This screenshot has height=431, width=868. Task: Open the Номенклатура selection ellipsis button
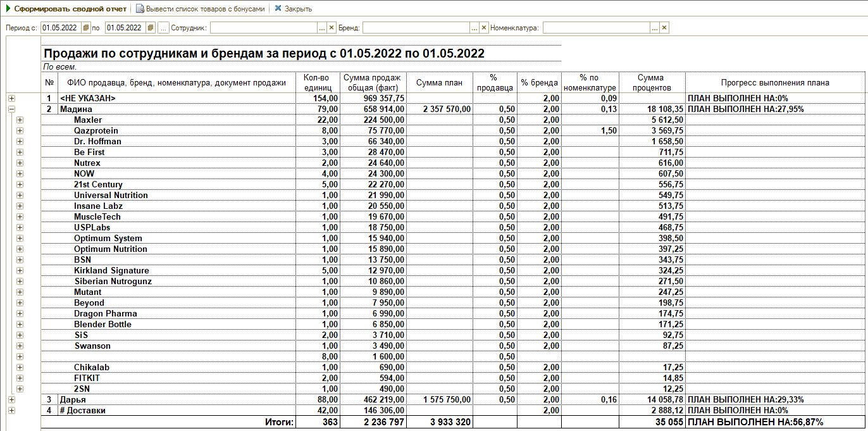[x=655, y=28]
